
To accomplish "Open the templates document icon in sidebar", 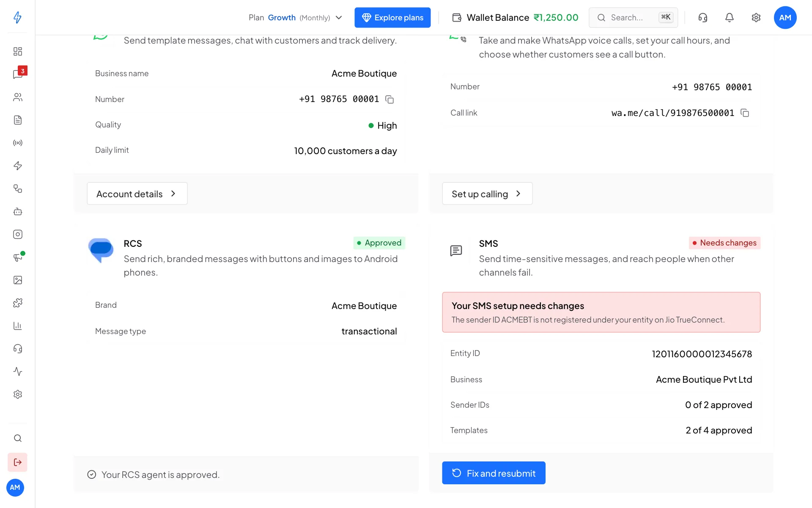I will point(17,120).
